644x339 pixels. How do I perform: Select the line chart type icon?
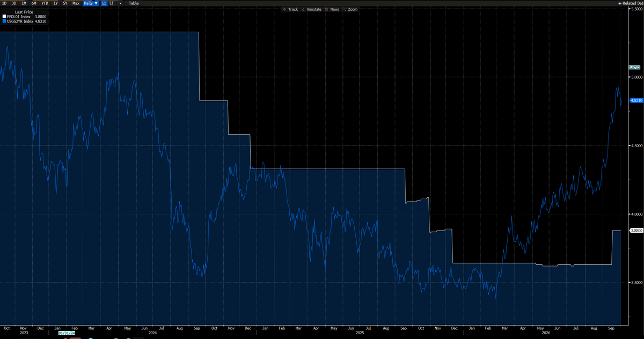pos(104,3)
